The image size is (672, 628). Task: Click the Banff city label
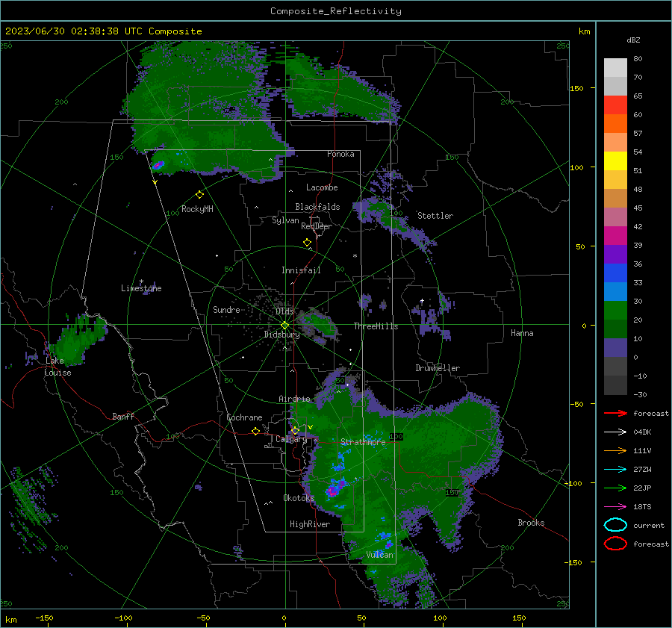point(123,416)
